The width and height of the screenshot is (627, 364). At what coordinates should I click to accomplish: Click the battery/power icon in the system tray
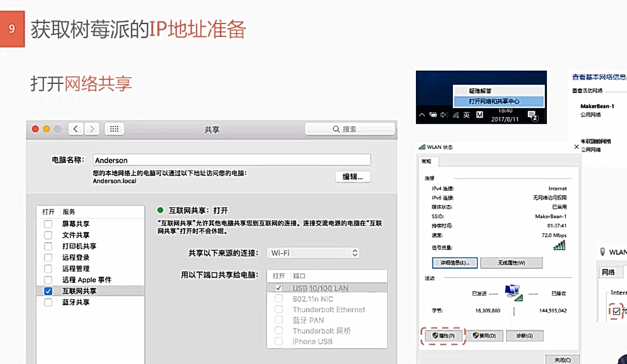click(x=433, y=115)
